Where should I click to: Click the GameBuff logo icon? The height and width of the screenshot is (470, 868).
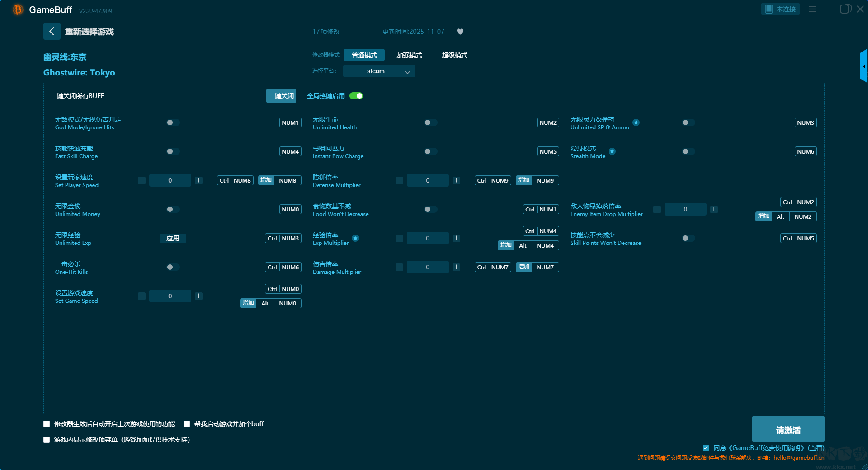(18, 9)
